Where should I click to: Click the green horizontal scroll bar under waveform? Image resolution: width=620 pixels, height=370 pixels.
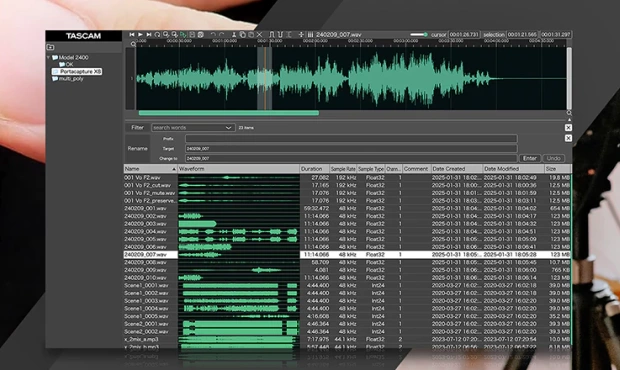point(229,113)
